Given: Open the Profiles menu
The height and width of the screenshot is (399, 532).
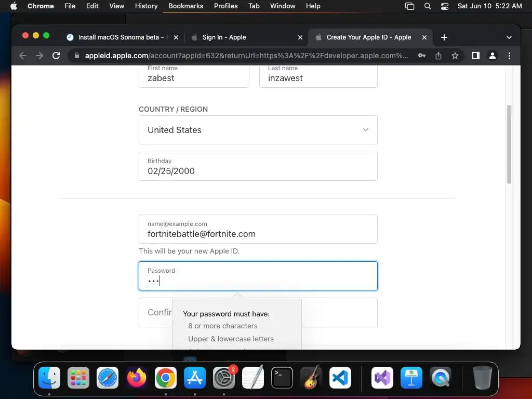Looking at the screenshot, I should tap(225, 6).
